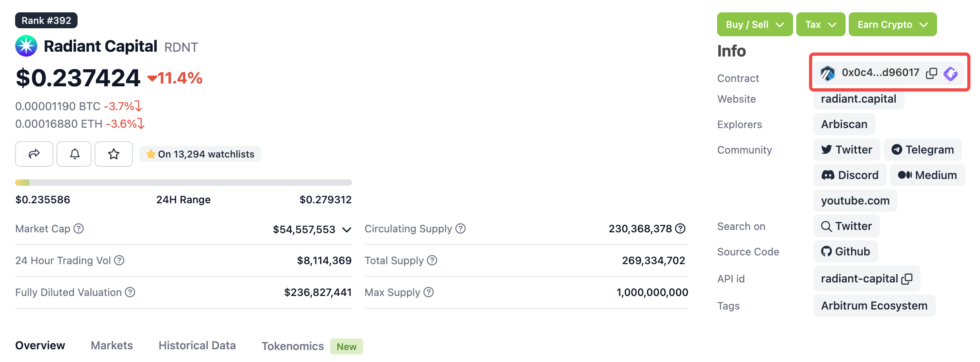Toggle the star to add to watchlist
The width and height of the screenshot is (980, 362).
click(114, 154)
